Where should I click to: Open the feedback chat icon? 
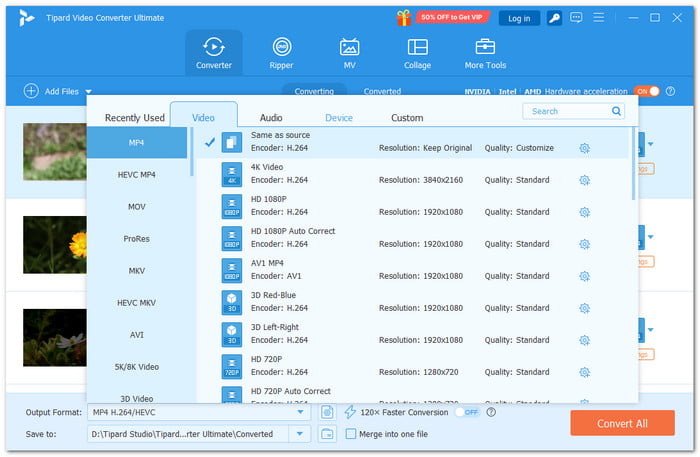[x=576, y=18]
